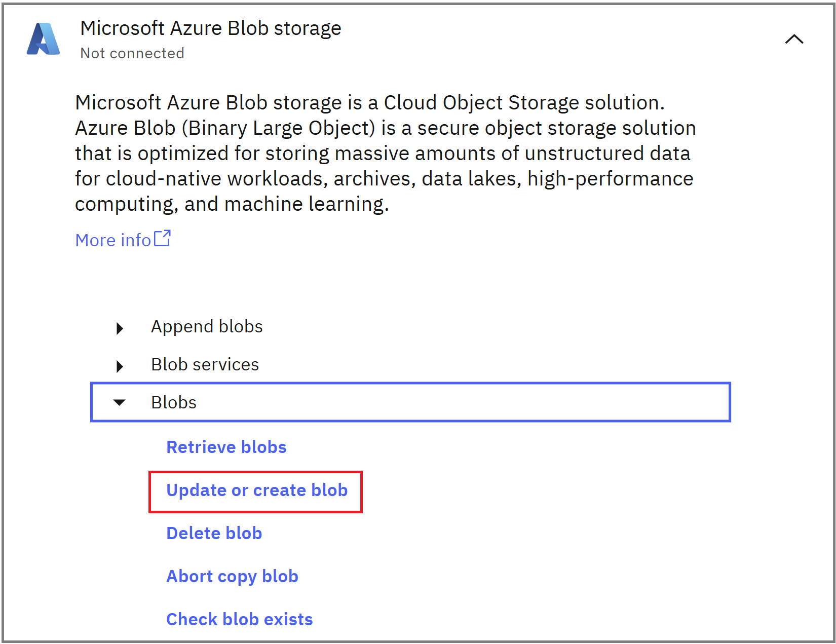Select the Blobs tree label
Screen dimensions: 836x644
point(174,403)
